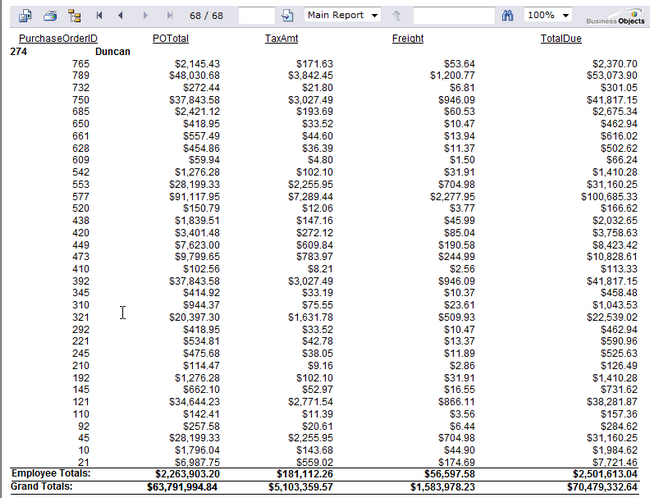Click TotalDue value $2,370.70
The height and width of the screenshot is (498, 650).
pos(615,64)
